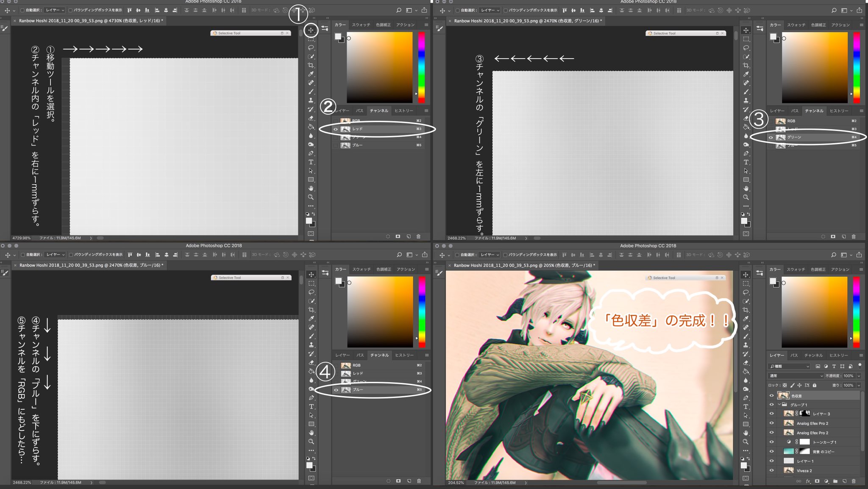
Task: Click the 色収差 layer thumbnail in the 205% window
Action: click(784, 396)
